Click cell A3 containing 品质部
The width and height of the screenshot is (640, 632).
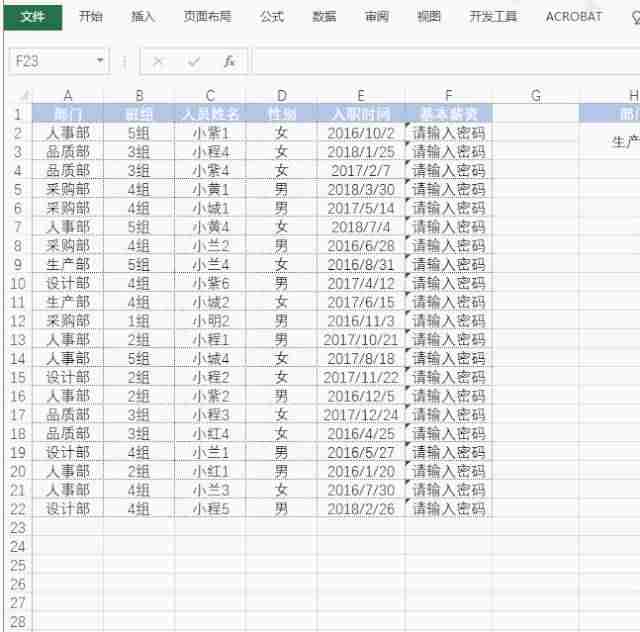[68, 152]
